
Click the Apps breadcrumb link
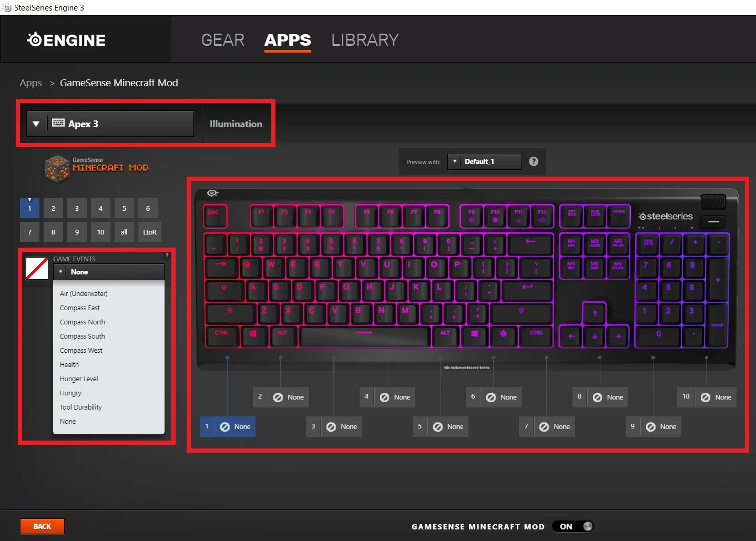[x=30, y=83]
